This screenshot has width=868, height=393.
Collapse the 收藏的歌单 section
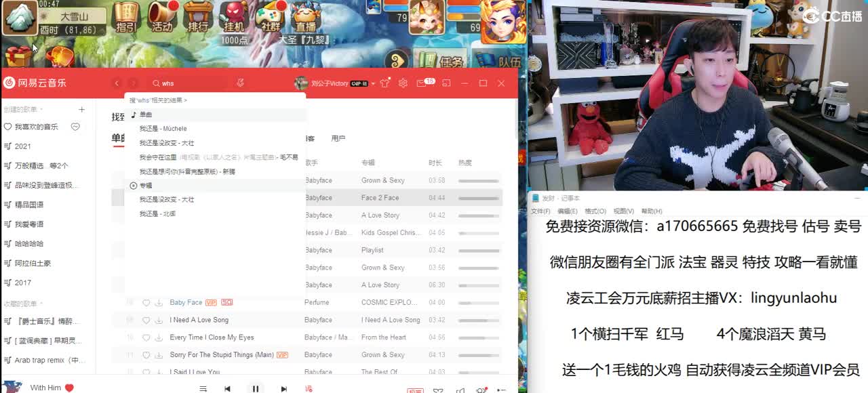click(x=22, y=304)
